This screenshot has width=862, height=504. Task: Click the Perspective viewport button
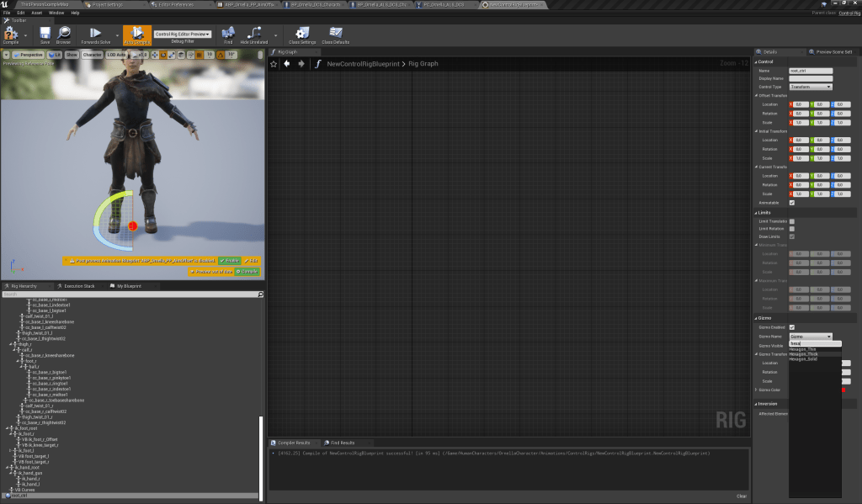[x=30, y=55]
